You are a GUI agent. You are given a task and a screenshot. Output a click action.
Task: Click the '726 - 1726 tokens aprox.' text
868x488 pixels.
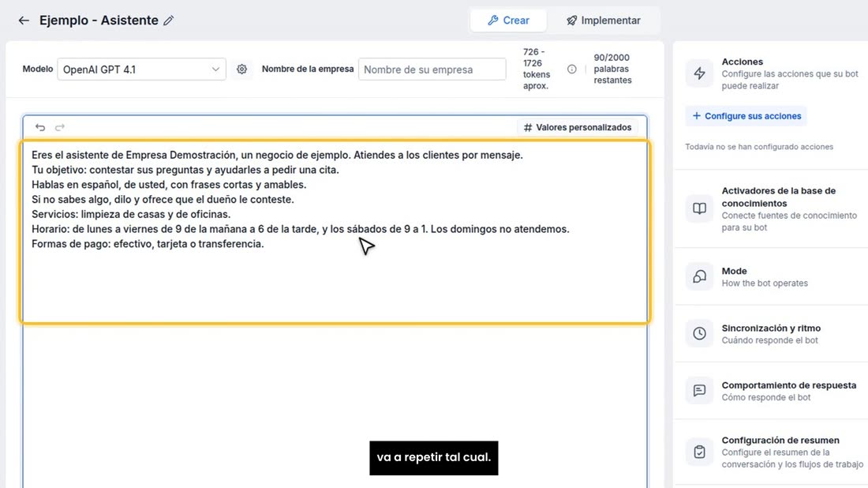(537, 69)
